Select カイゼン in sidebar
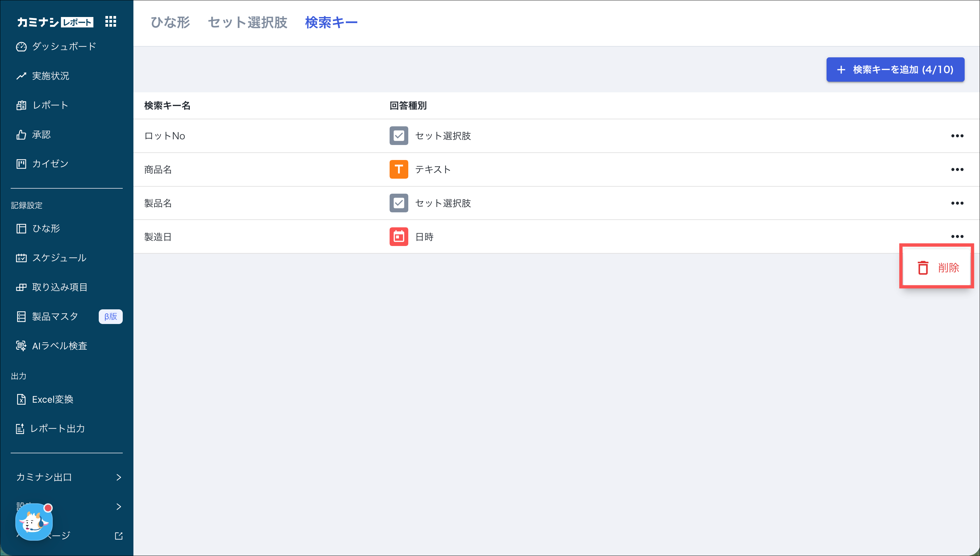This screenshot has width=980, height=556. (x=50, y=164)
